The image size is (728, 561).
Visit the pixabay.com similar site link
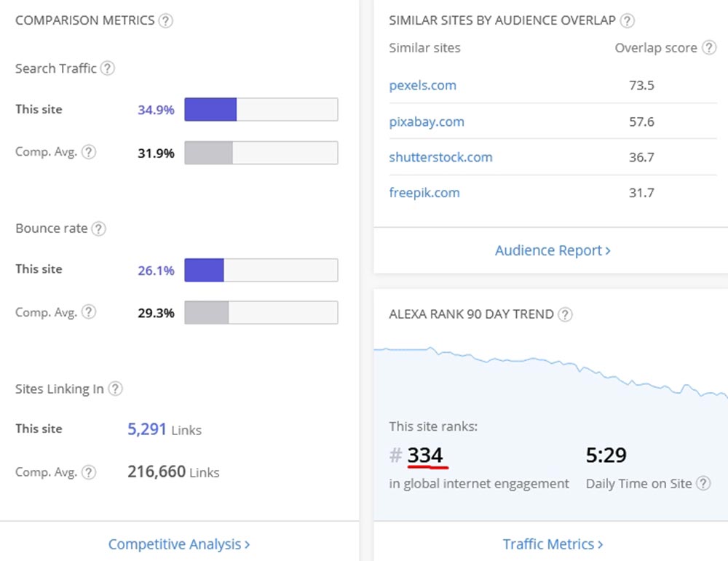coord(427,122)
